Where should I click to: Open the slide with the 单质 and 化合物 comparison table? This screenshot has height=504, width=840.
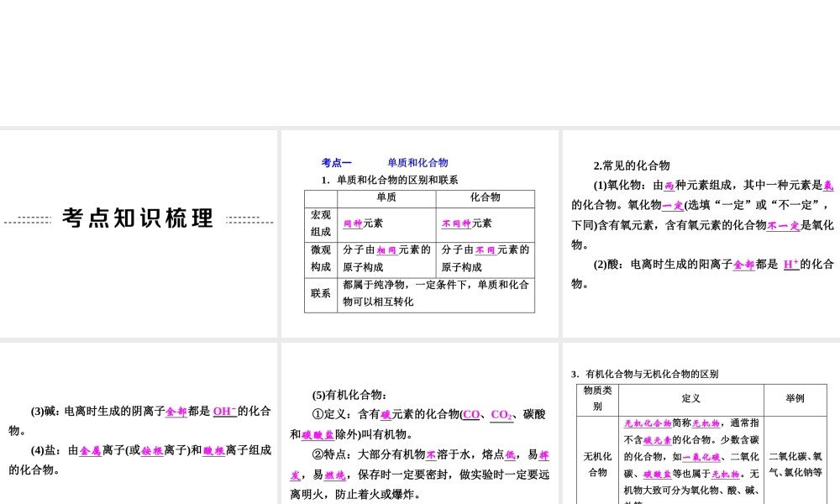click(419, 234)
